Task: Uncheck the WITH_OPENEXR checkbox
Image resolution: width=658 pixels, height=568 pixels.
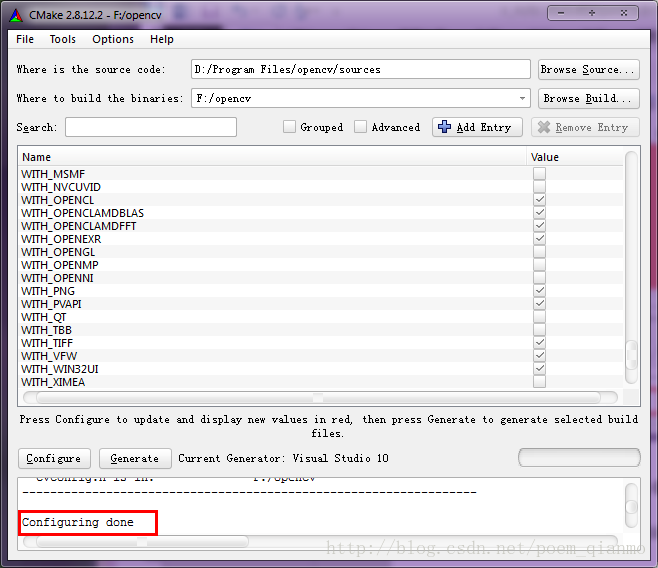Action: [539, 239]
